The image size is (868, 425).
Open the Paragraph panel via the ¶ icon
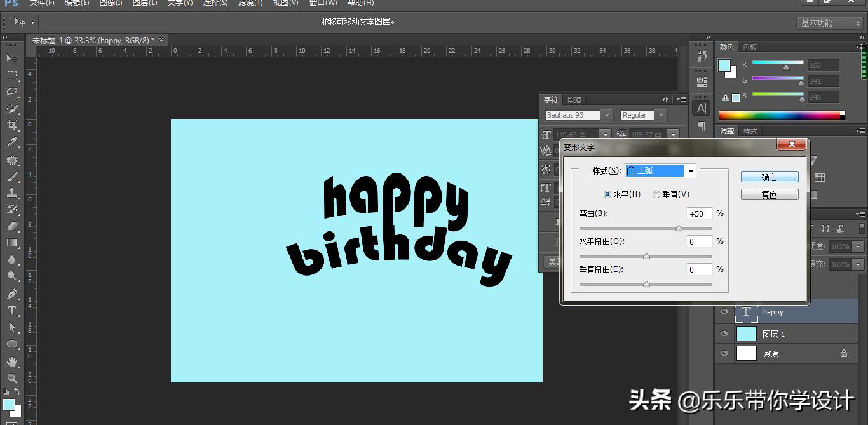[x=702, y=126]
